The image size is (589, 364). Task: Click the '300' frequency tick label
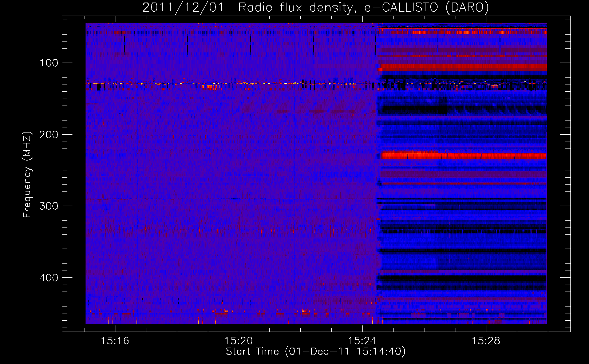49,206
